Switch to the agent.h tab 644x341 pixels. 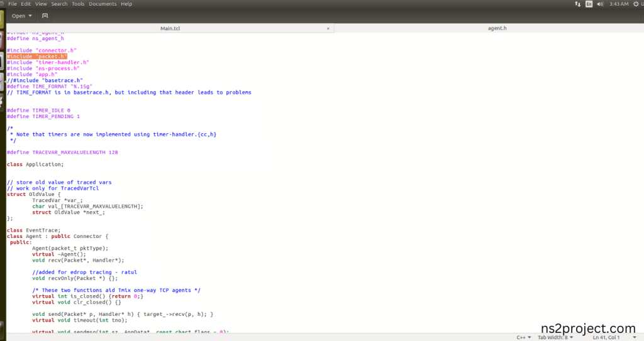coord(497,28)
